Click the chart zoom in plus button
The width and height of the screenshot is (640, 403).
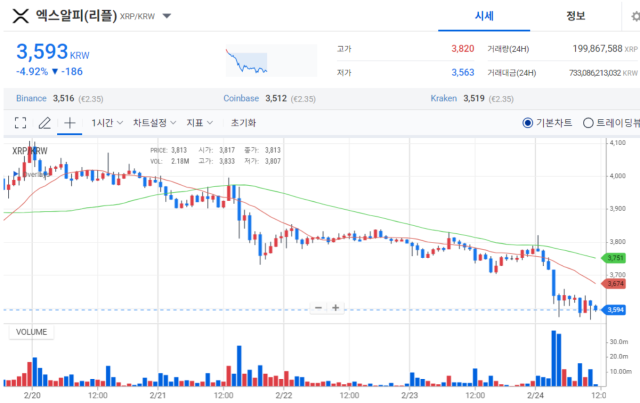[336, 308]
